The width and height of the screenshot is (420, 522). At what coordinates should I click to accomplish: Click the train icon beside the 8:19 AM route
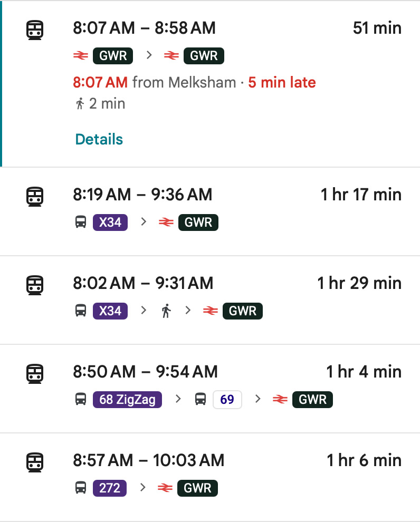coord(35,197)
